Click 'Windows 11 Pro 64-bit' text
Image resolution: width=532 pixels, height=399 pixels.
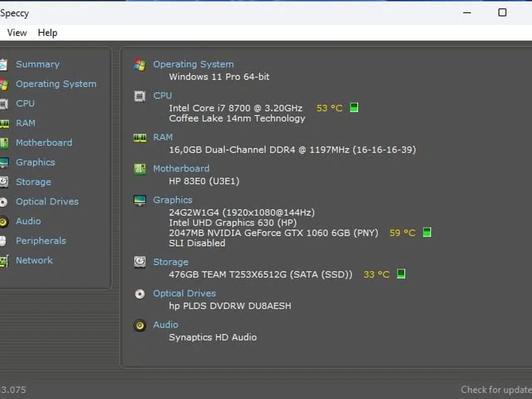(x=219, y=76)
